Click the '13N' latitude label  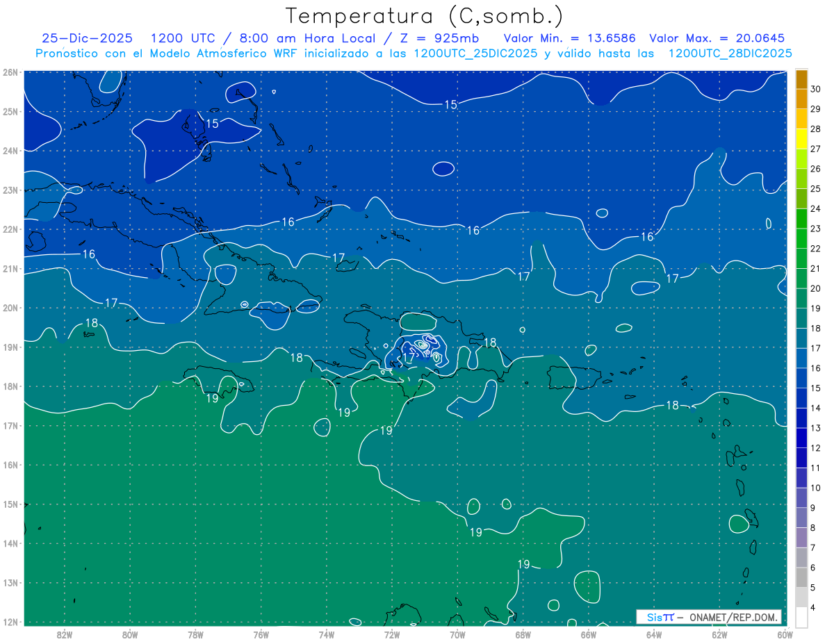click(10, 582)
